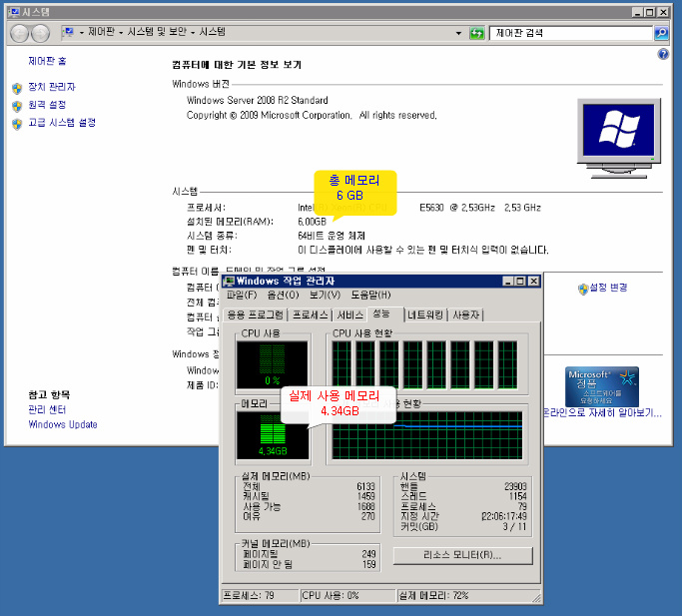This screenshot has width=682, height=616.
Task: Open the 관리 센터 link
Action: 47,409
